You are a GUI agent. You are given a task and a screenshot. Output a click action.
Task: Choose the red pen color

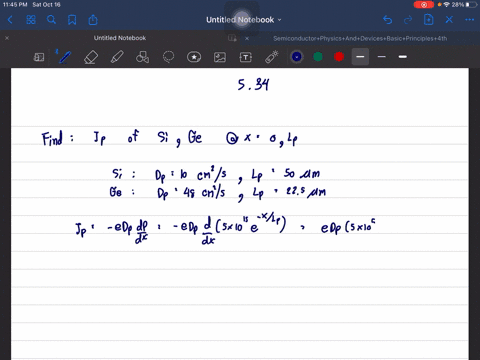coord(339,57)
